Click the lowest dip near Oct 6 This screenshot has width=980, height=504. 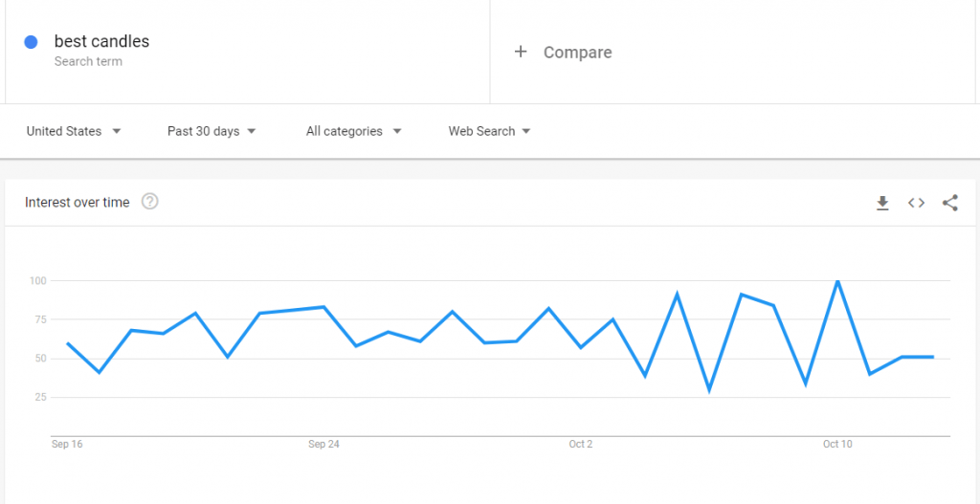(x=709, y=391)
